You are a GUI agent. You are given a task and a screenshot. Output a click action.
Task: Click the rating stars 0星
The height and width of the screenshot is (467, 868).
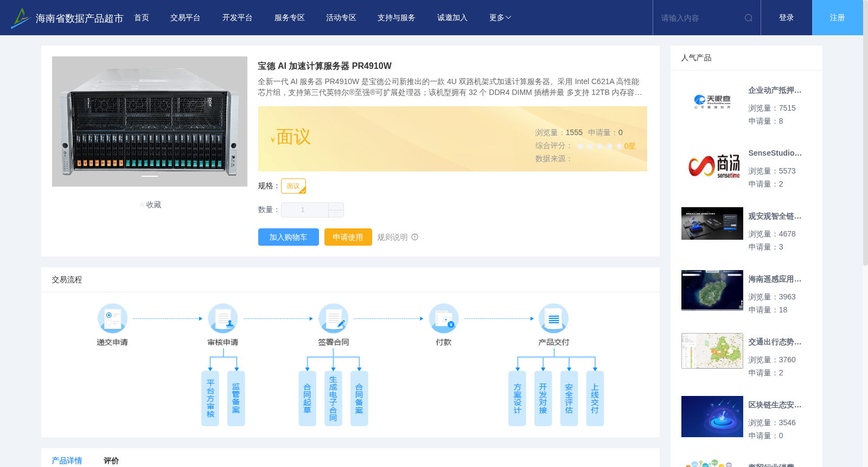[x=606, y=146]
